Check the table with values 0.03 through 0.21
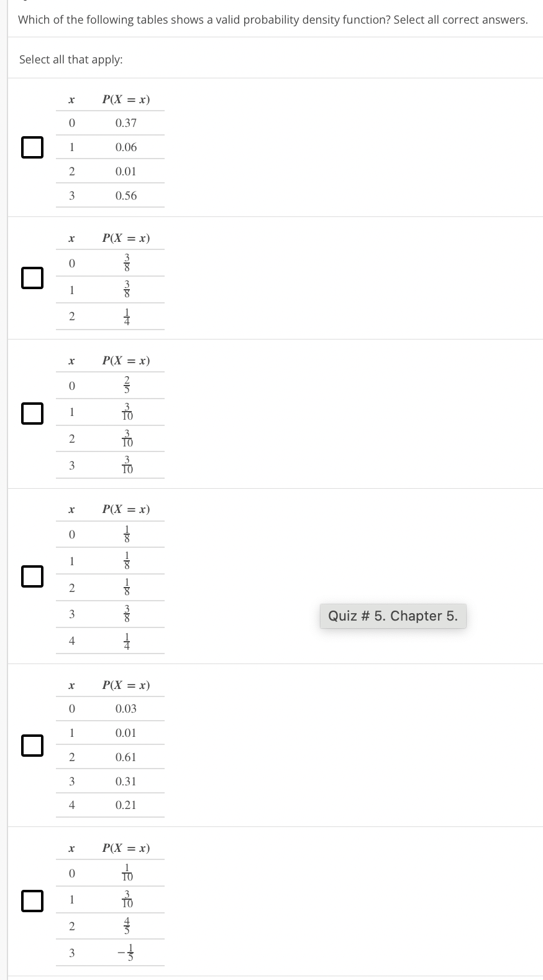This screenshot has height=980, width=543. tap(32, 744)
